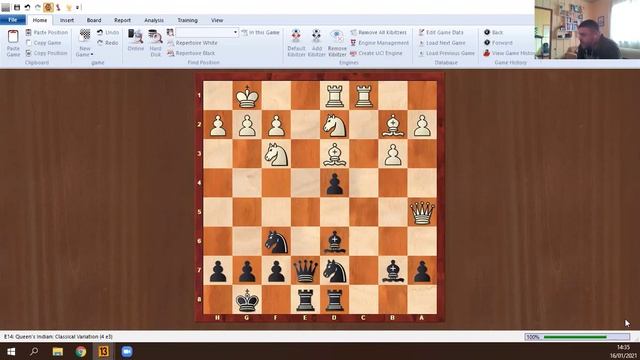Click the Find Position text field

[204, 32]
